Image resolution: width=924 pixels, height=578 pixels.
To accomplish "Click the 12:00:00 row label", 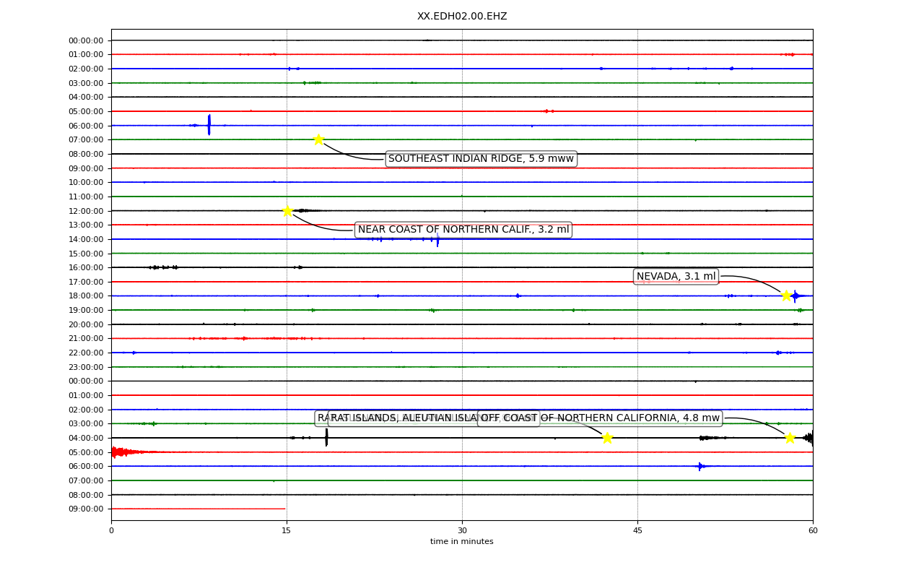I will (x=86, y=211).
